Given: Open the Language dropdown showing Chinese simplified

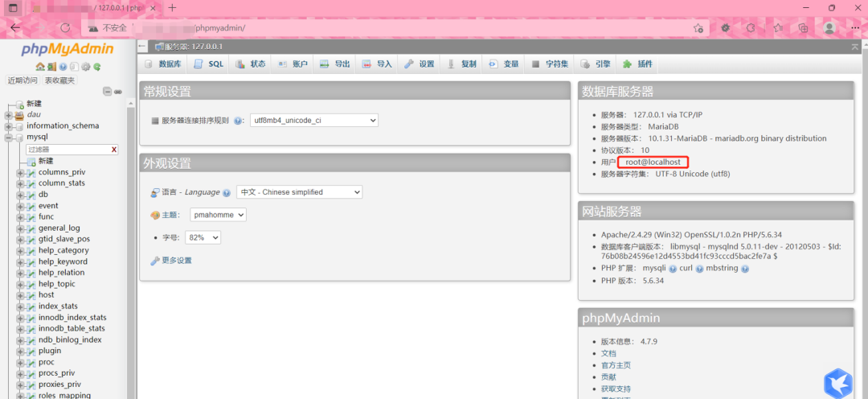Looking at the screenshot, I should coord(299,192).
